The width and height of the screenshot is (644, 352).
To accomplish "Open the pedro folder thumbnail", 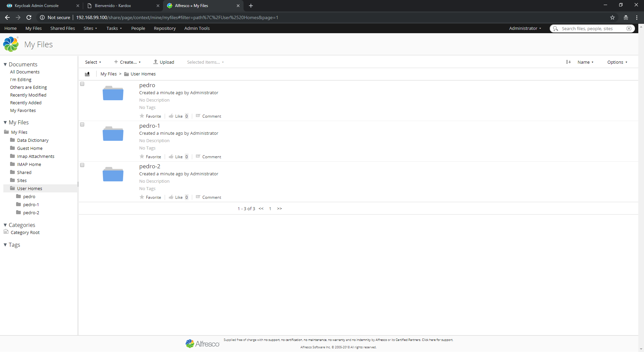I will tap(113, 93).
